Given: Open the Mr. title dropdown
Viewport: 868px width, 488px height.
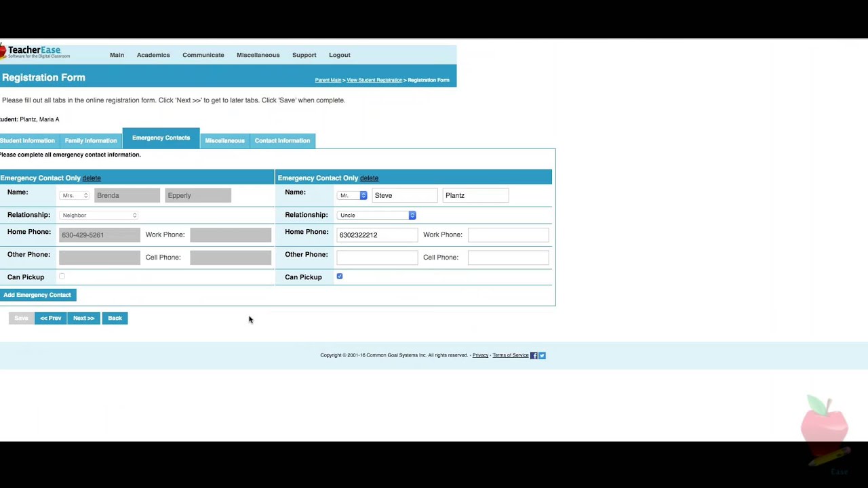Looking at the screenshot, I should (352, 195).
